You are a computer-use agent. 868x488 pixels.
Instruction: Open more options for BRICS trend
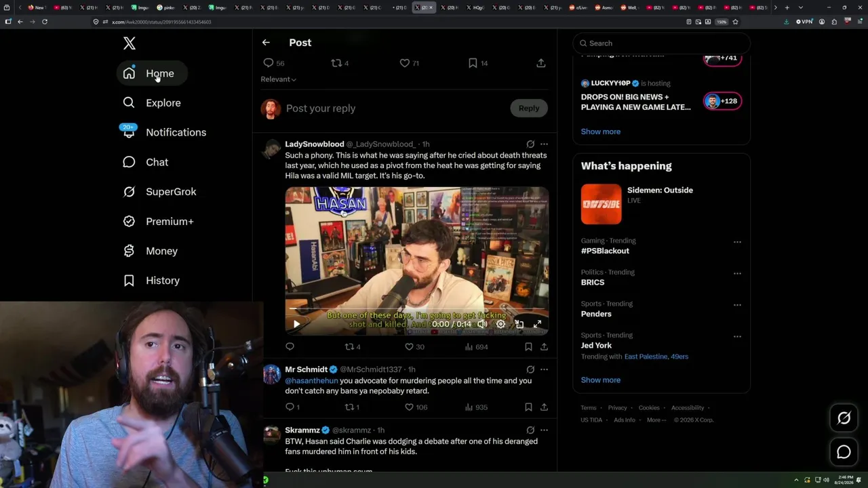[x=737, y=274]
